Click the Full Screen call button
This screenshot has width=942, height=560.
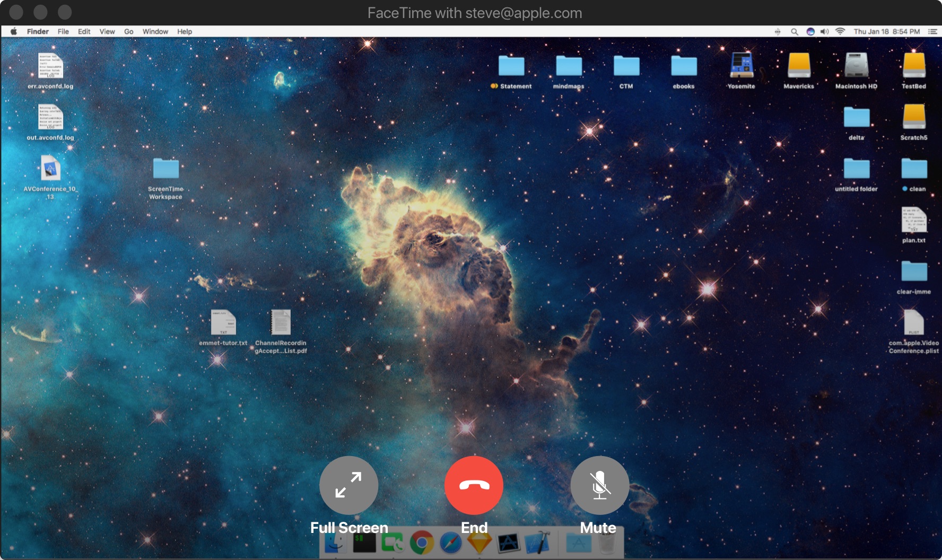pos(348,485)
